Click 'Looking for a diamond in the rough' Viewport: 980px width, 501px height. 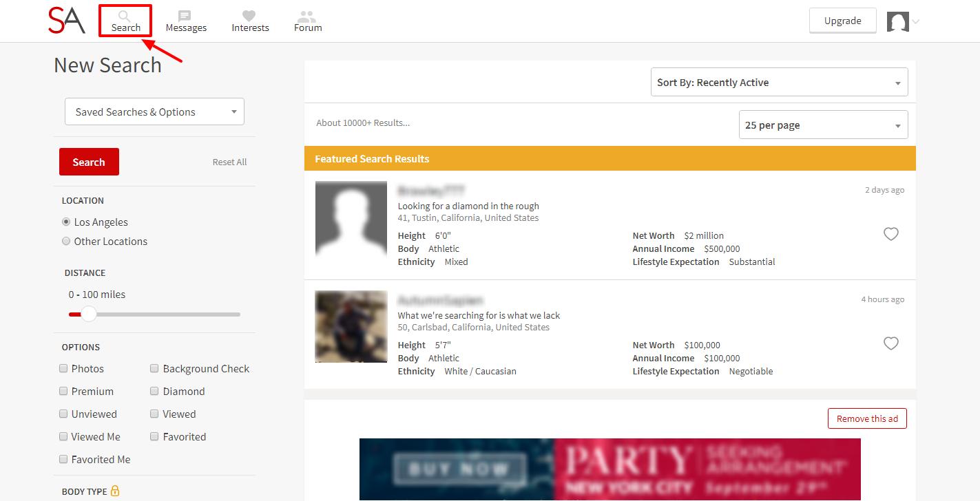pyautogui.click(x=468, y=206)
